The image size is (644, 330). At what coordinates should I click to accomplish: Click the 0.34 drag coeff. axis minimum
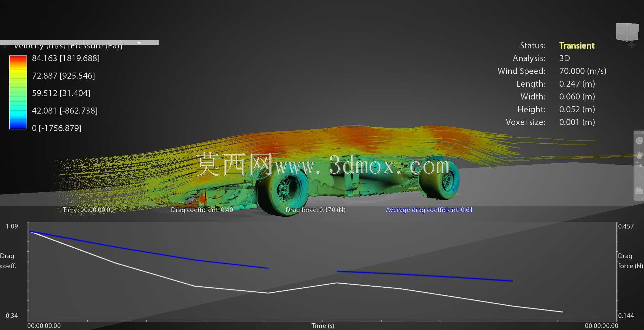click(12, 316)
